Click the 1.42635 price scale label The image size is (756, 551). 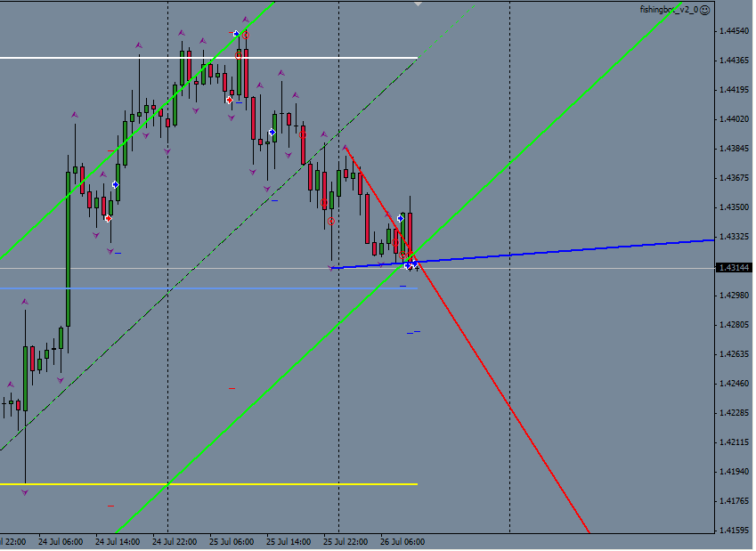(x=734, y=354)
